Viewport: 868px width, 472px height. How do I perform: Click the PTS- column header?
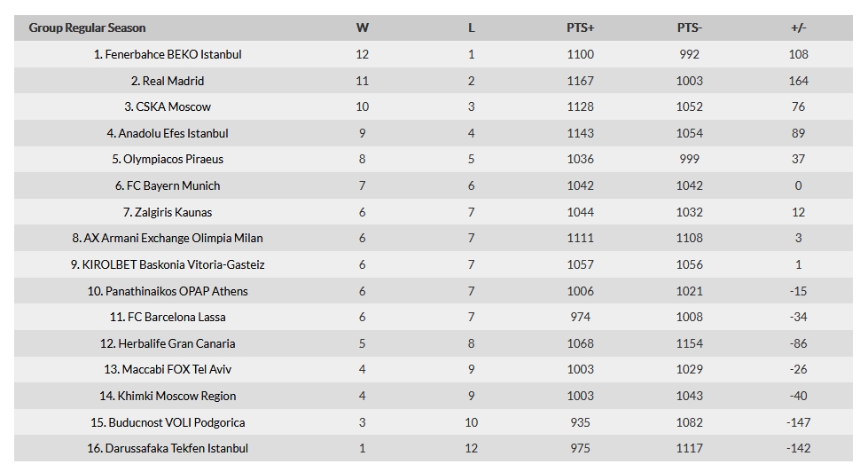pyautogui.click(x=689, y=28)
